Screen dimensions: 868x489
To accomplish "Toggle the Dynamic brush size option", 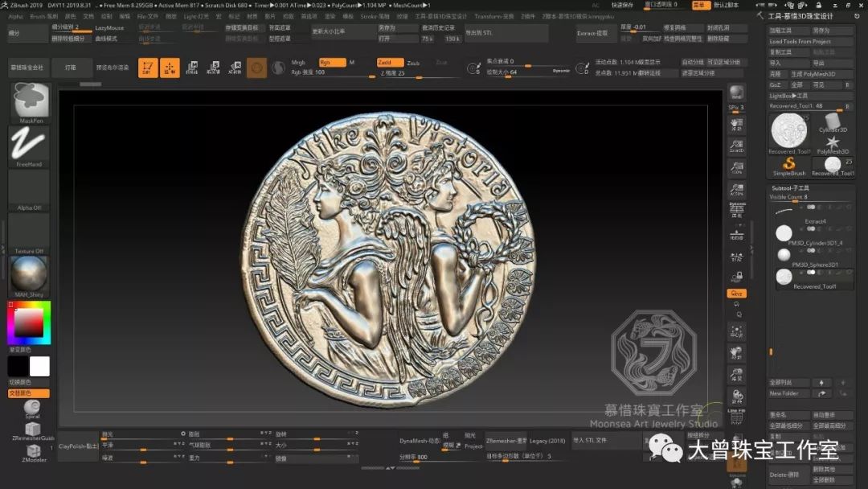I will click(x=560, y=71).
